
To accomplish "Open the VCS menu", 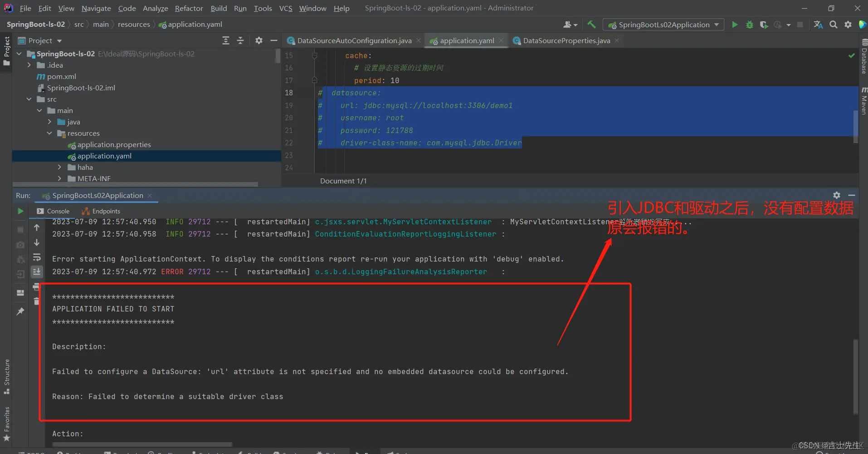I will (x=286, y=8).
